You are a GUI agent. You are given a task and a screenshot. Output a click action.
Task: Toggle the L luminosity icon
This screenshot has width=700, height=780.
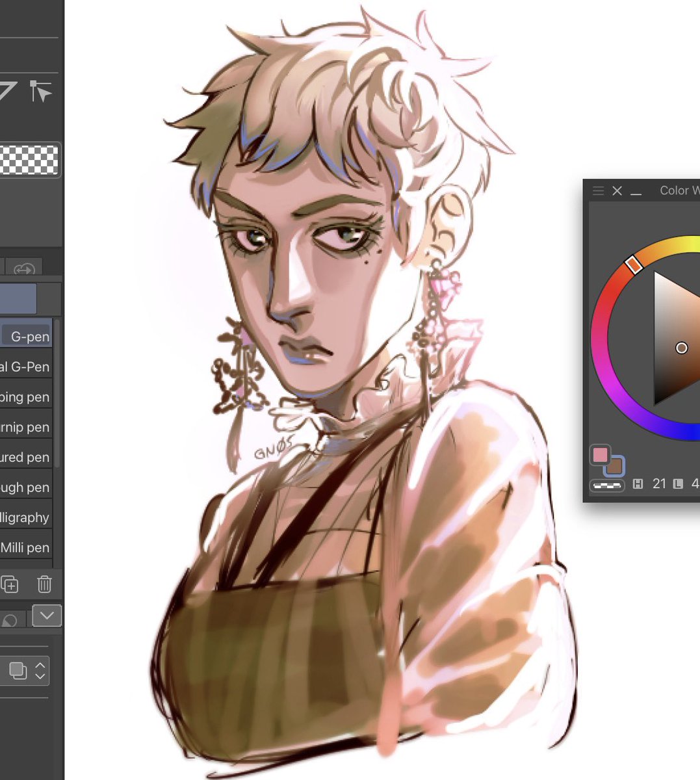click(x=678, y=484)
